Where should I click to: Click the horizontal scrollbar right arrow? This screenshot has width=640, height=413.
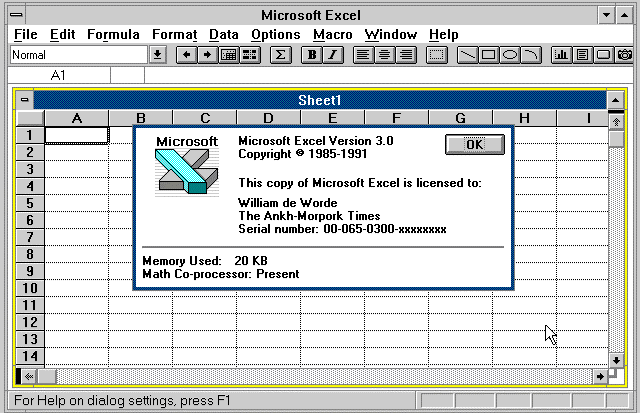coord(600,376)
